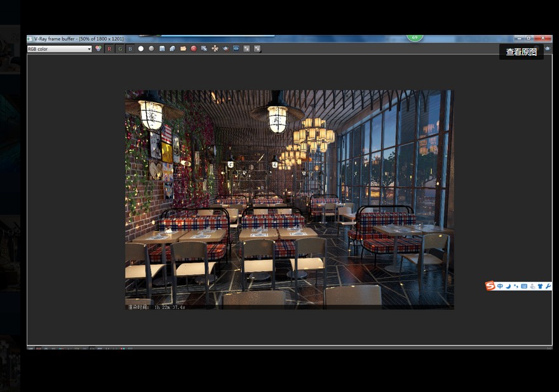Save the rendered image

[162, 49]
